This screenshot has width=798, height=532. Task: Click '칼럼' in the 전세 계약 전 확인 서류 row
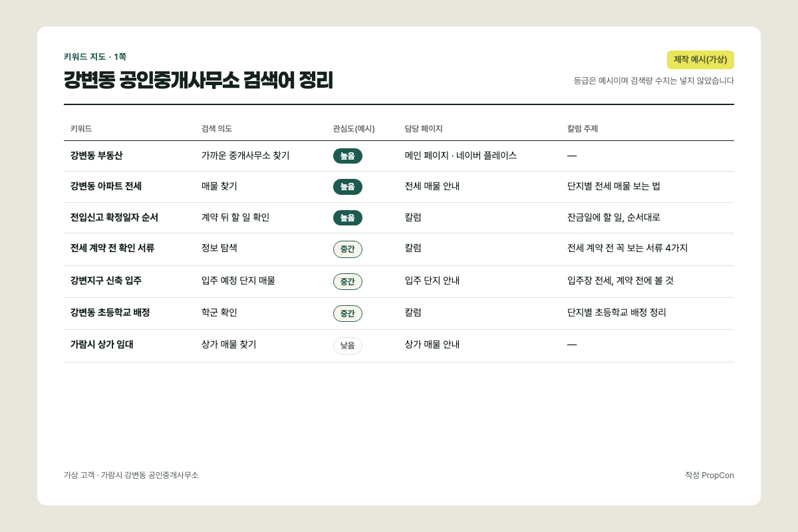point(413,248)
